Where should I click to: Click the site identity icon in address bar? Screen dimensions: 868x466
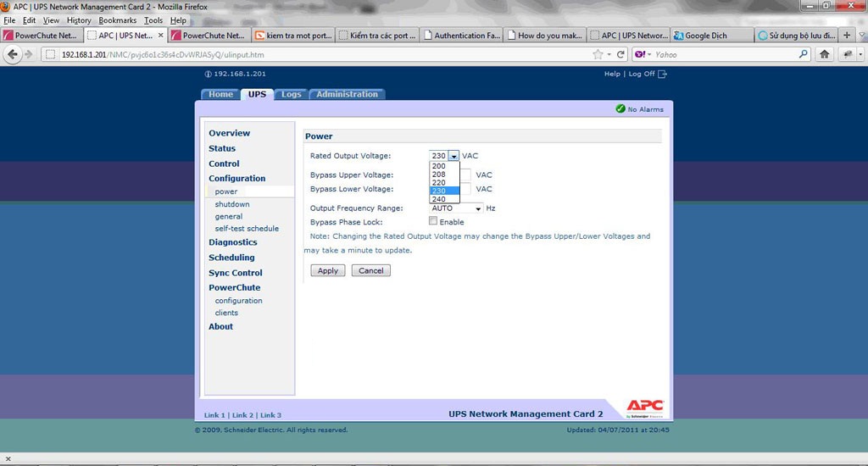pos(50,54)
